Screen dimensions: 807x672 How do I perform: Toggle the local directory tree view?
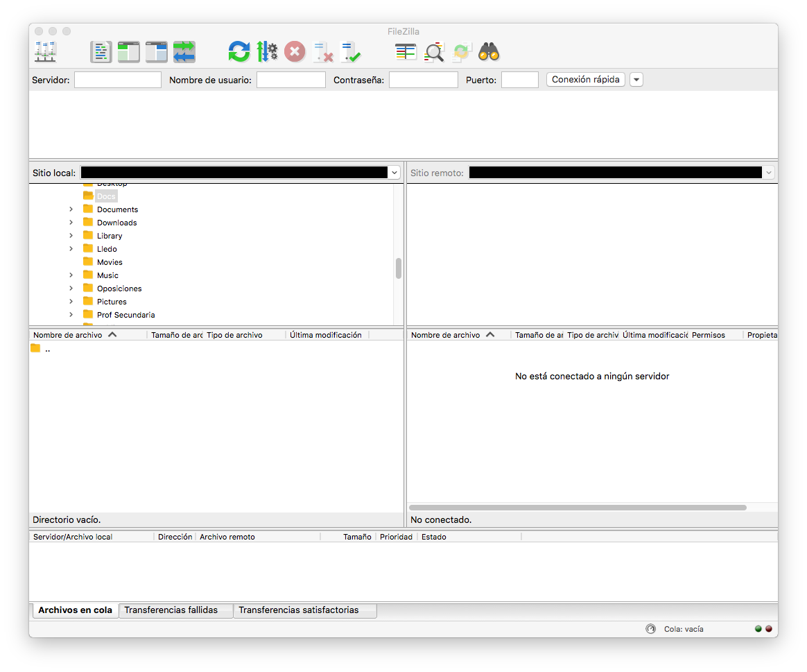tap(129, 52)
